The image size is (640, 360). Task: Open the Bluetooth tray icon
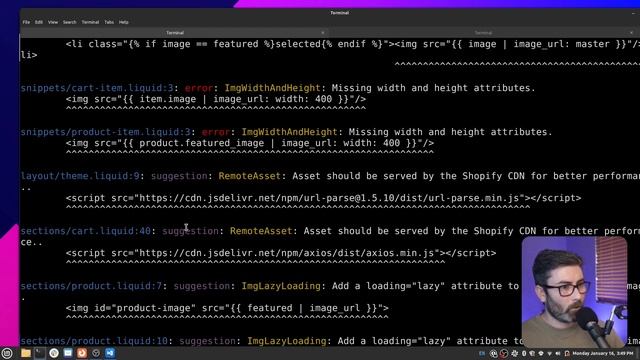(x=524, y=353)
